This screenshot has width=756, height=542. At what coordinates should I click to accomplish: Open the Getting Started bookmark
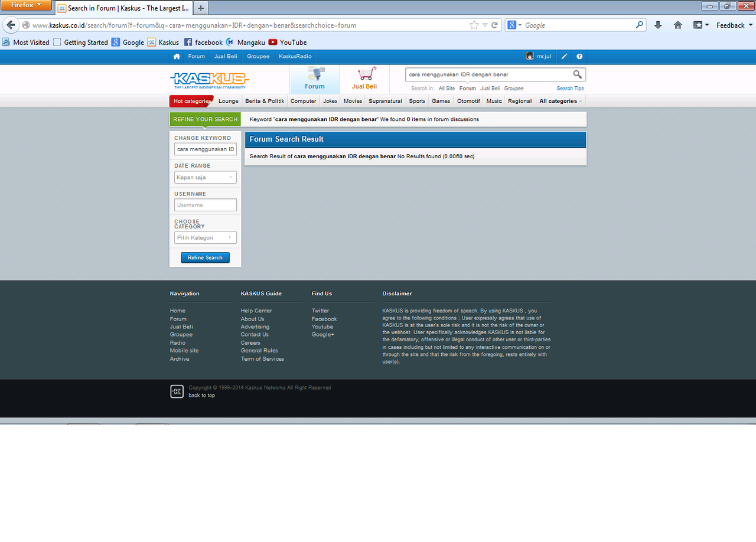tap(80, 43)
